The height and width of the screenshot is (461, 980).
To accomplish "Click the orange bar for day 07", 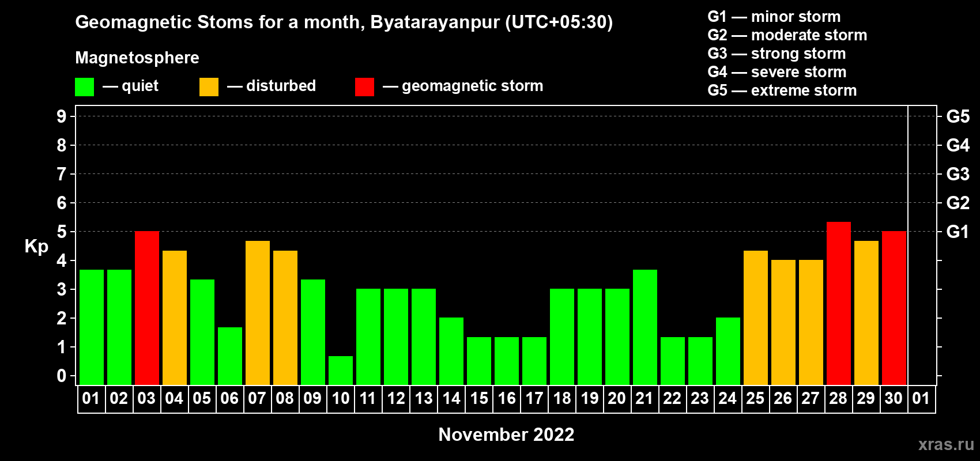I will 258,313.
